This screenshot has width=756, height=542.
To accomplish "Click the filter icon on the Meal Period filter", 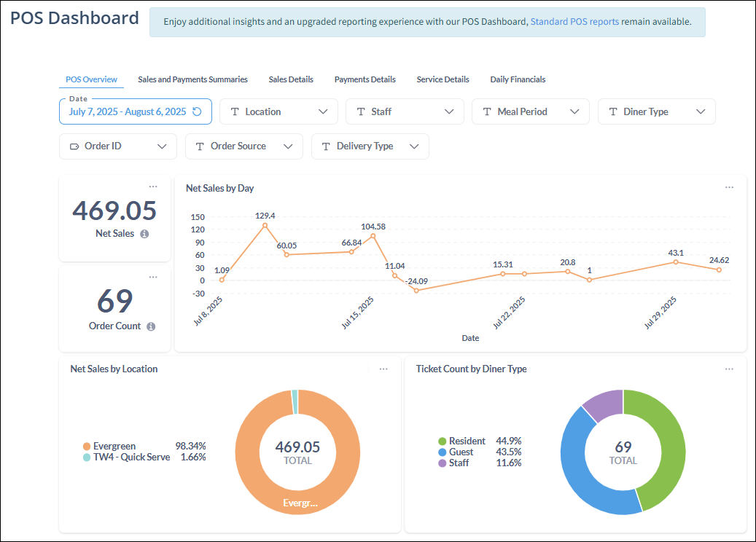I will point(486,111).
